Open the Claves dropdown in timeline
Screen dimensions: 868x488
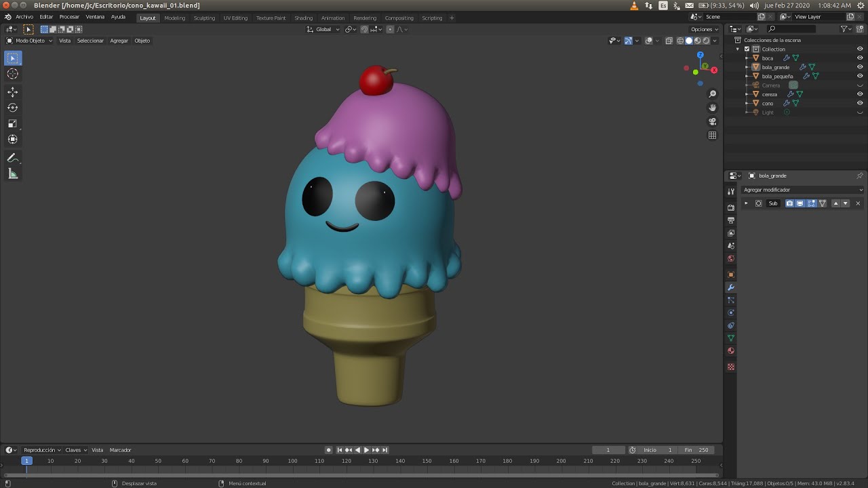[x=76, y=450]
